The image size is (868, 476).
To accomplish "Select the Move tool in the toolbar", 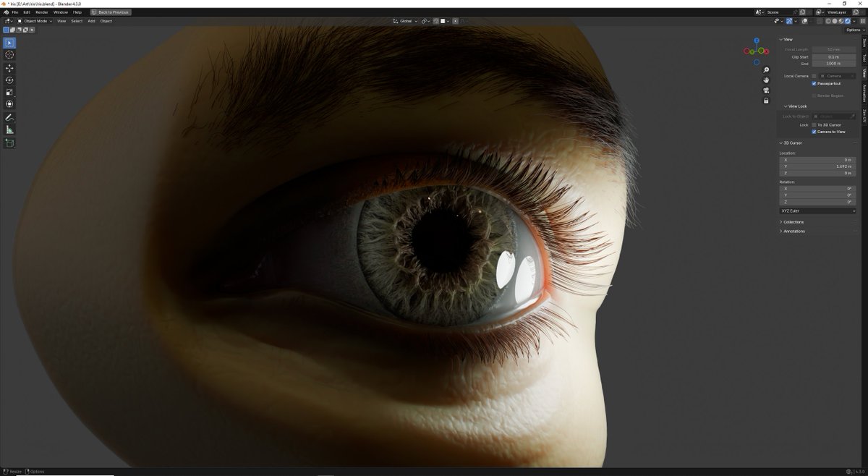I will click(x=9, y=67).
